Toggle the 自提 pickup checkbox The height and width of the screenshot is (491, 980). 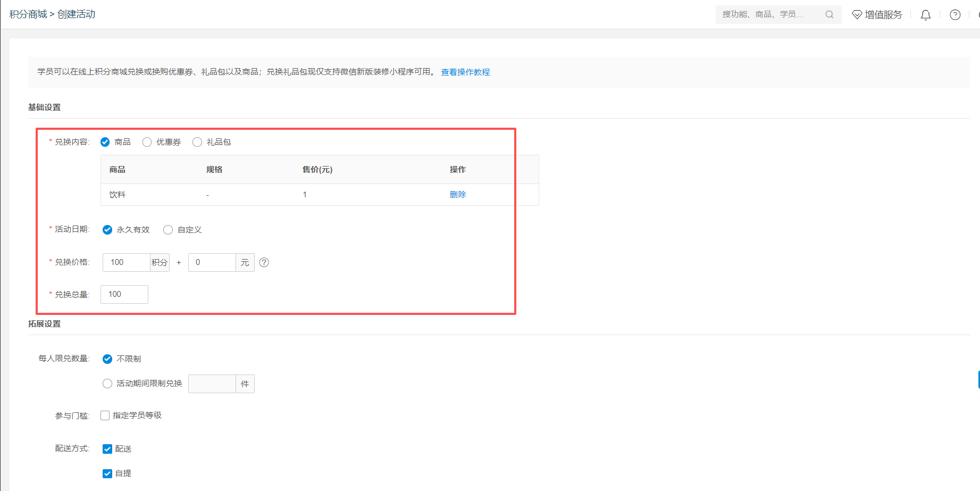107,473
